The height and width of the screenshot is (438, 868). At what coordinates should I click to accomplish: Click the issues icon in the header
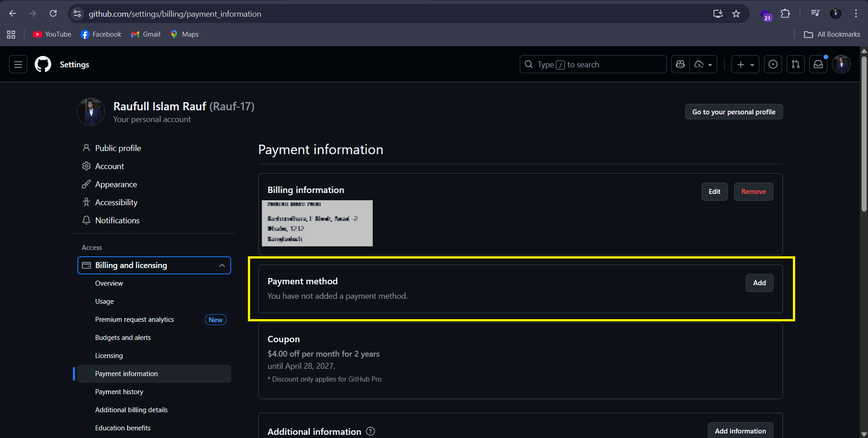(x=773, y=64)
